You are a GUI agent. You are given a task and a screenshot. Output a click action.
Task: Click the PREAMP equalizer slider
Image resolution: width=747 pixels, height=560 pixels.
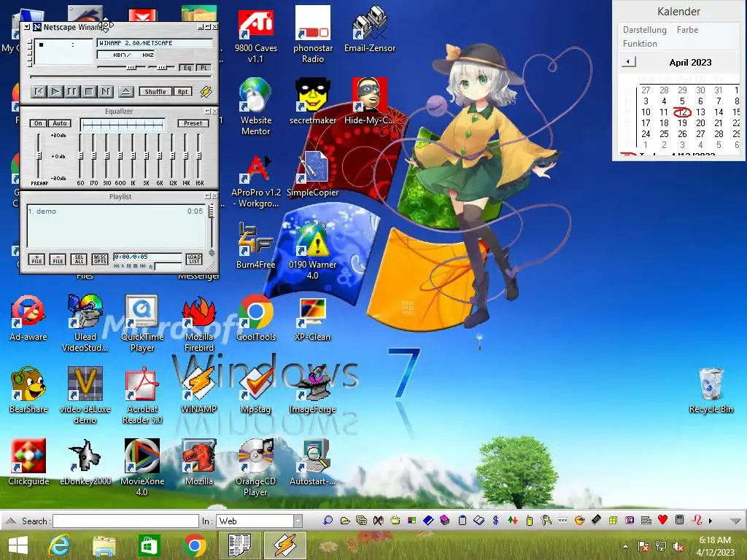pos(39,156)
